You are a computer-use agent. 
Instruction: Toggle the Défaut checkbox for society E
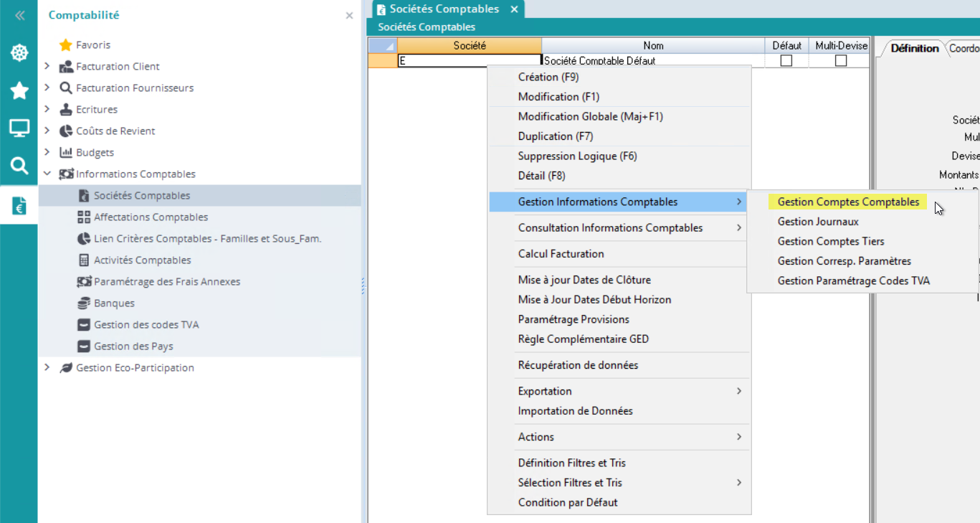pos(786,61)
